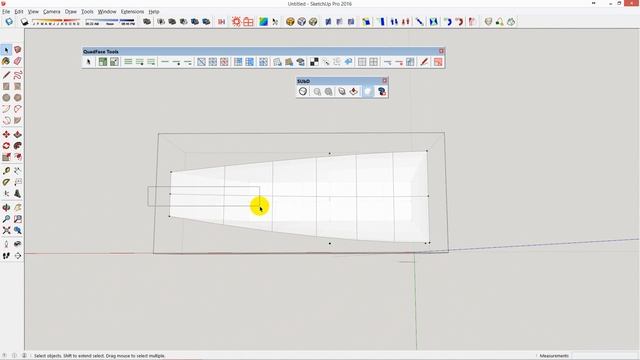
Task: Close the QuadFace Tools toolbar
Action: click(441, 51)
